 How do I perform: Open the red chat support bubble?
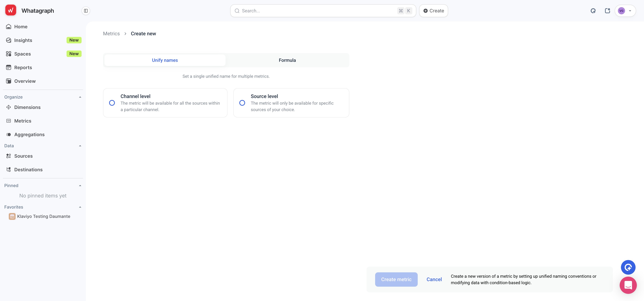coord(628,285)
